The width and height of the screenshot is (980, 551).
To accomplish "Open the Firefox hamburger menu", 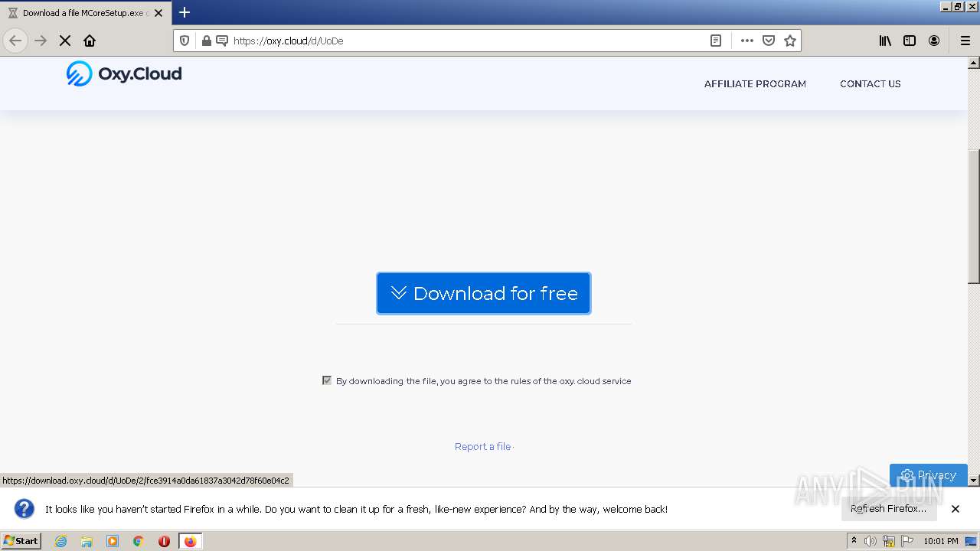I will click(x=965, y=41).
